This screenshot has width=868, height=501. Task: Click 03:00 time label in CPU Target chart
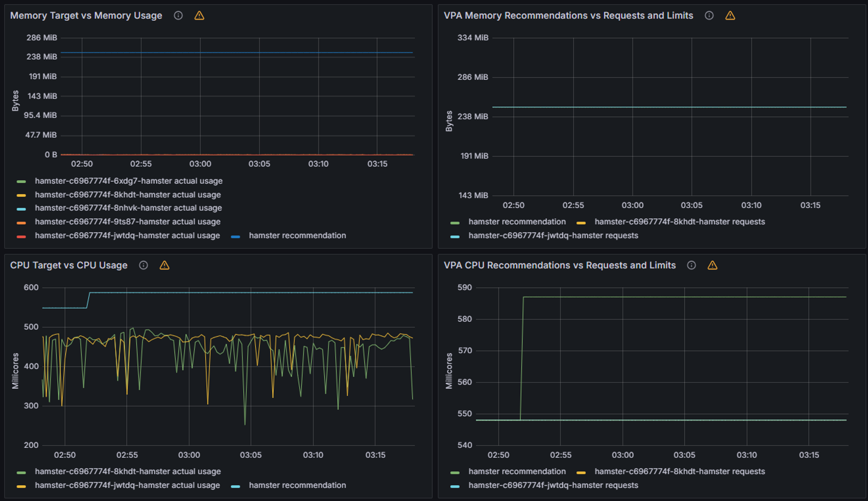tap(189, 455)
